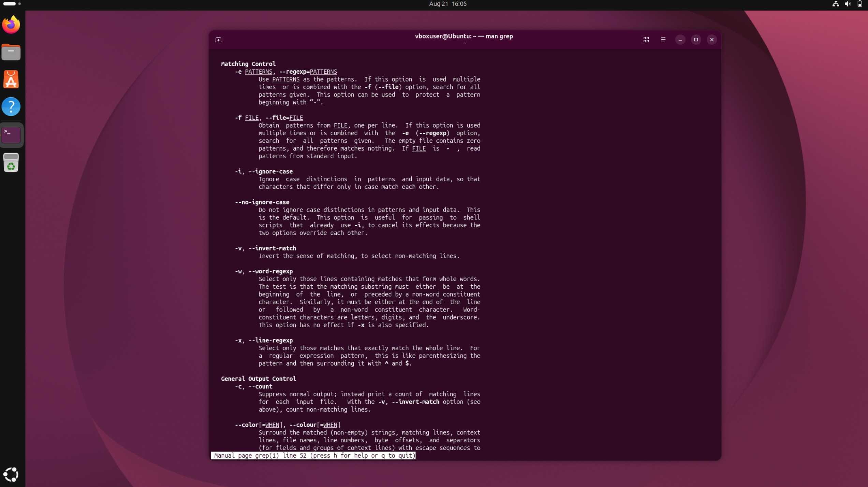Click the terminal title 'vboxuser@Ubuntu: ~ — man grep'
Image resolution: width=868 pixels, height=487 pixels.
point(464,36)
